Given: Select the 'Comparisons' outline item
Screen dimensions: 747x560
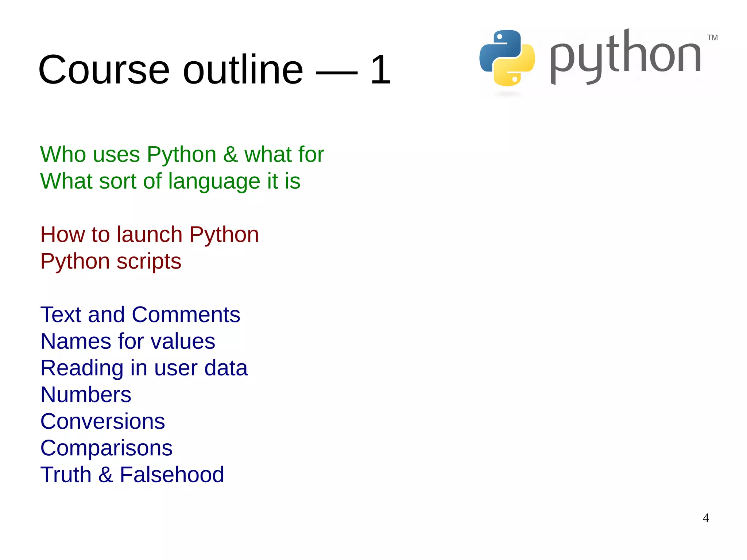Looking at the screenshot, I should coord(107,449).
